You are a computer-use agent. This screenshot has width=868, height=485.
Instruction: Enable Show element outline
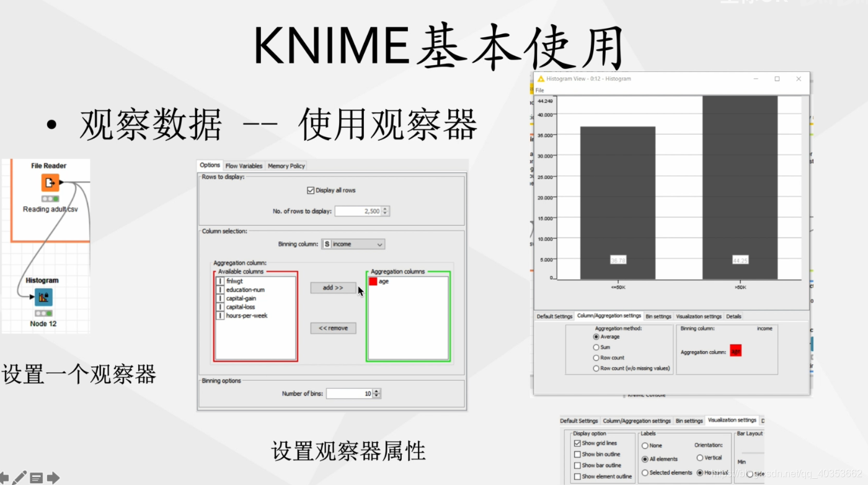(577, 476)
